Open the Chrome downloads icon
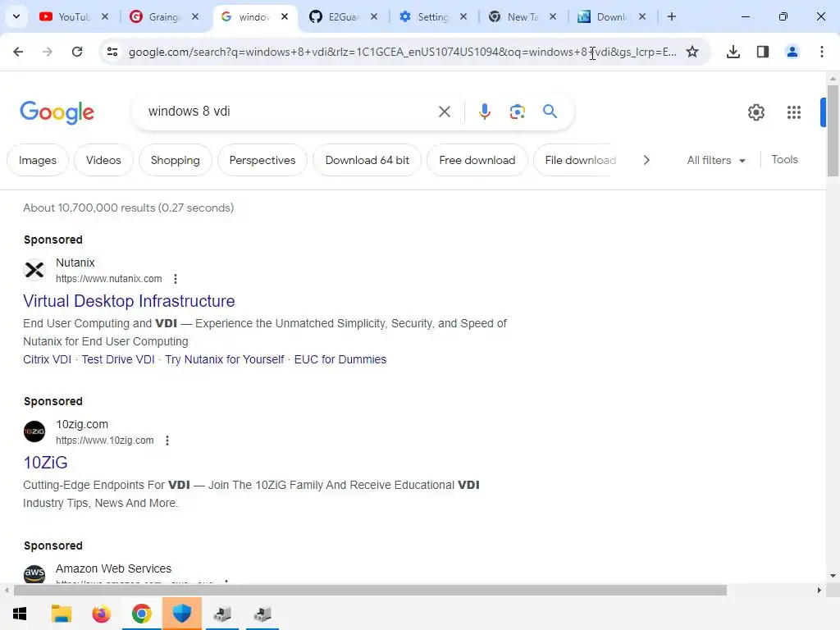This screenshot has height=630, width=840. 733,52
